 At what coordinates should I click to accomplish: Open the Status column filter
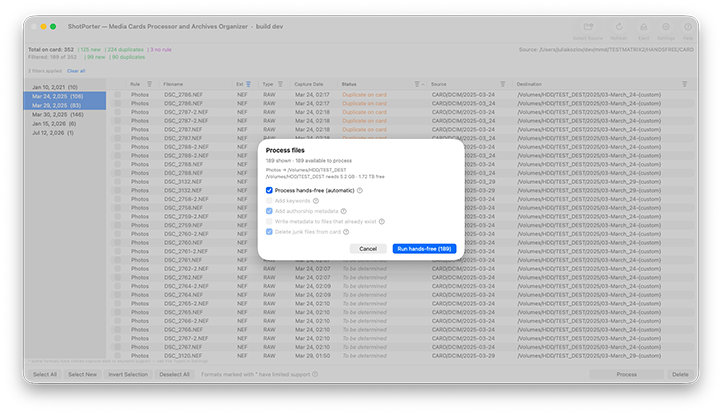click(x=417, y=84)
